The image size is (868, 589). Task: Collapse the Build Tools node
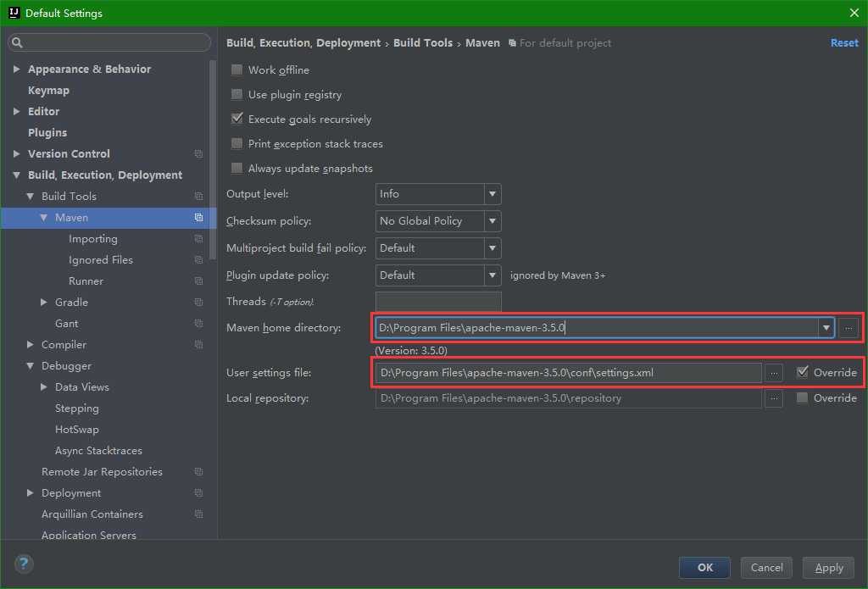click(30, 197)
